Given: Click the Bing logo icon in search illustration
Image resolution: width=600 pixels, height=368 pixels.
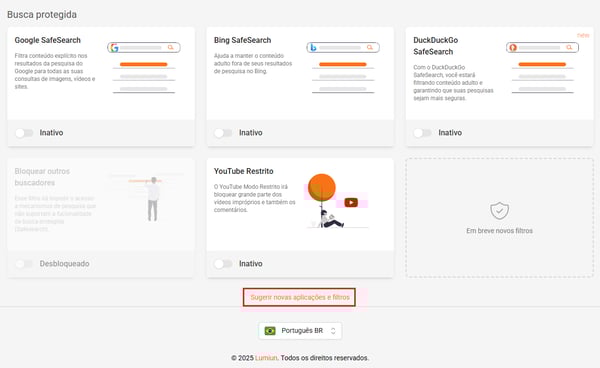Looking at the screenshot, I should (313, 48).
